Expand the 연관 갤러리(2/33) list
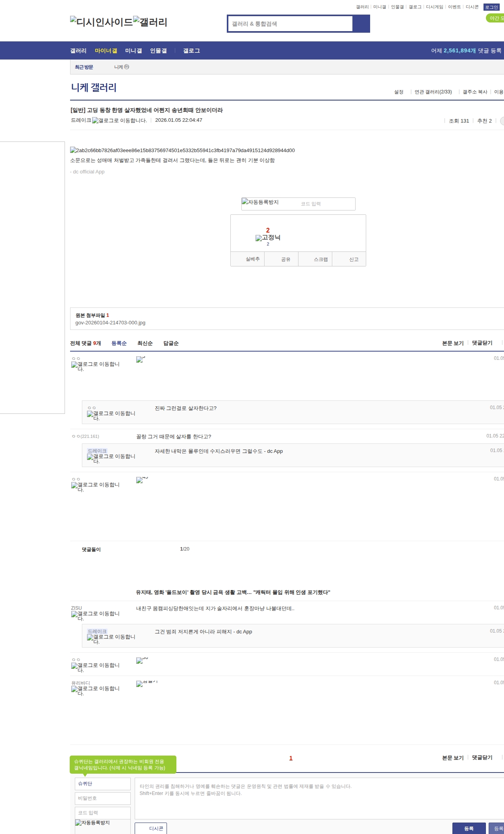504x834 pixels. pos(433,92)
